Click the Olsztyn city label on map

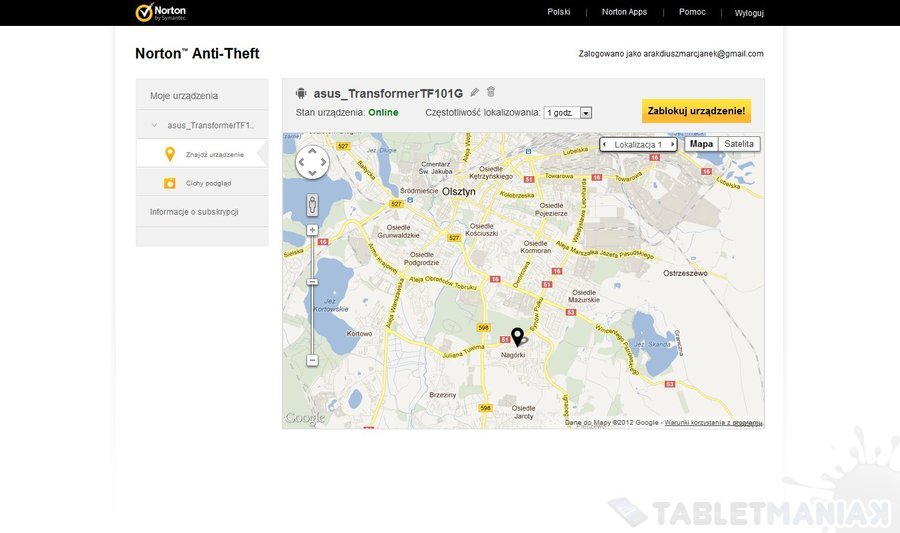tap(459, 192)
